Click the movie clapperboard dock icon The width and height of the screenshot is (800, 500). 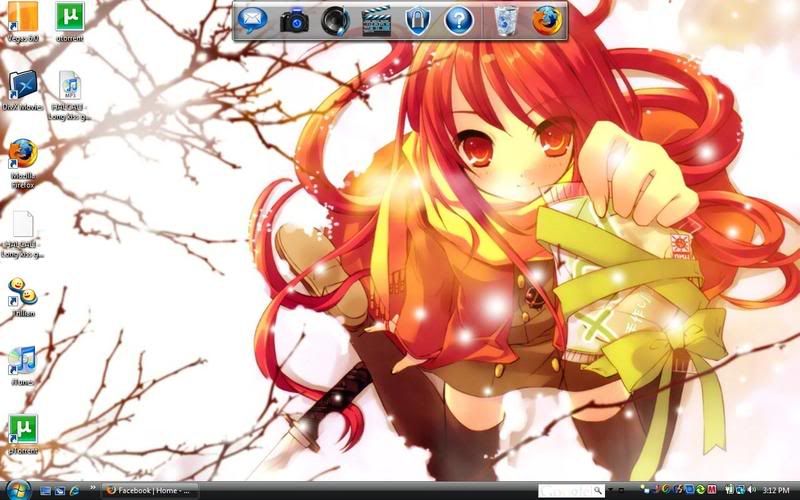coord(376,20)
